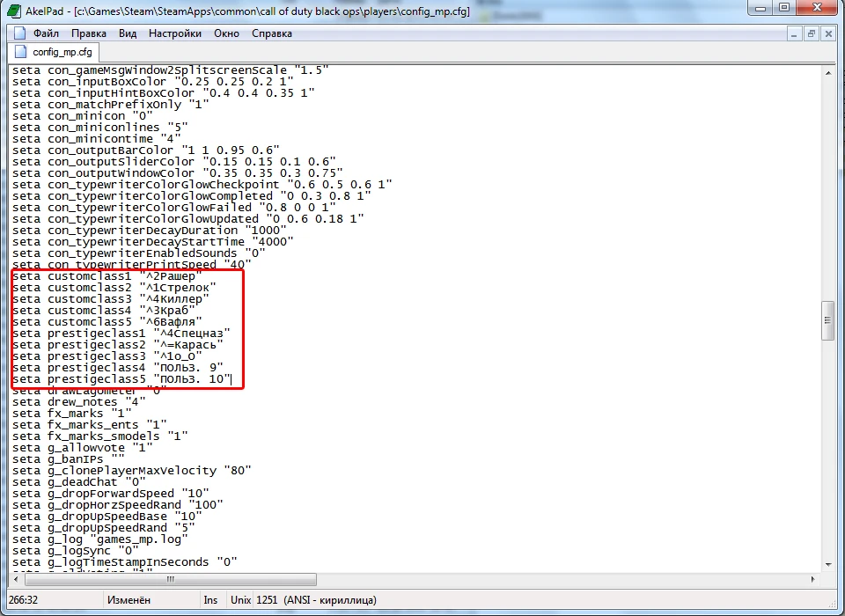Click line seta con_outputWindowColor

tap(178, 173)
